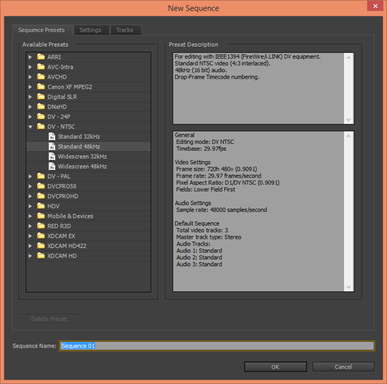Switch to the Sequence Presets tab

(x=42, y=30)
